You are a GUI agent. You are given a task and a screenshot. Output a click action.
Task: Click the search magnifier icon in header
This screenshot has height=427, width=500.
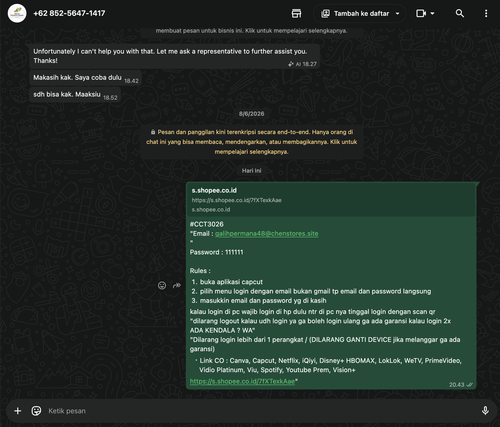point(460,13)
